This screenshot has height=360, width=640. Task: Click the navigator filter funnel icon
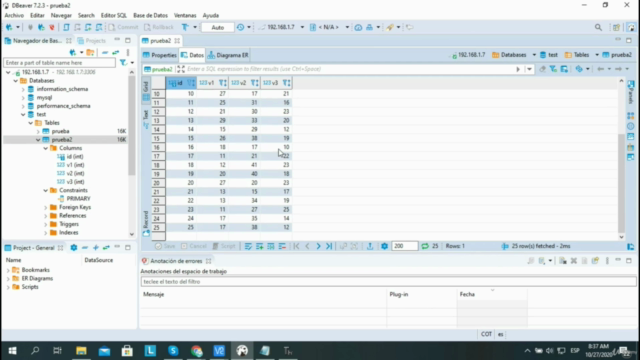(x=123, y=62)
